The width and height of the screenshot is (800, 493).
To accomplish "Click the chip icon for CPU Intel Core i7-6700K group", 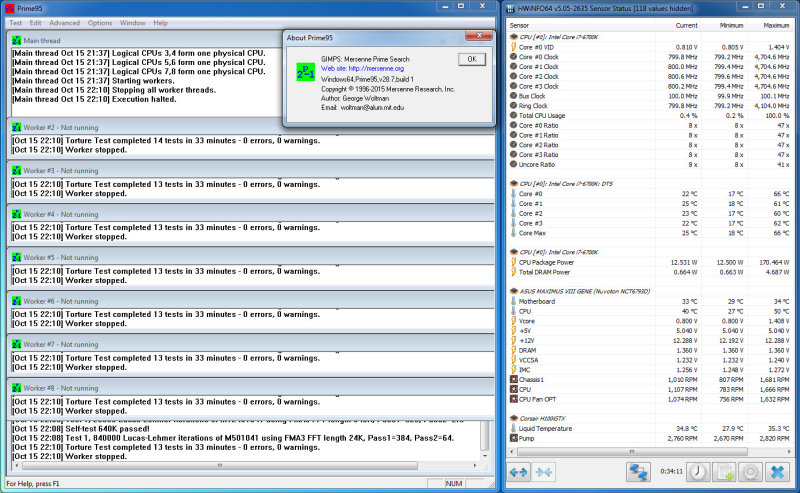I will (x=514, y=37).
